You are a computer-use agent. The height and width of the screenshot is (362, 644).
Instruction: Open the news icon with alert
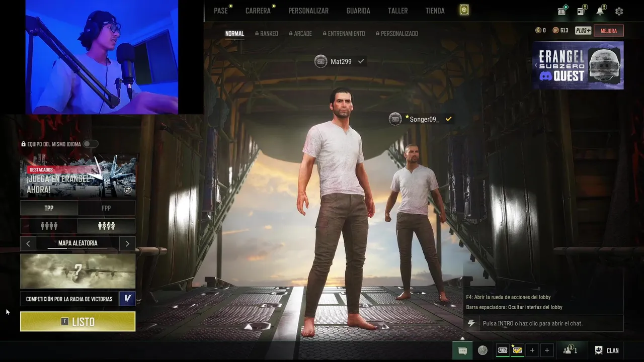tap(581, 11)
